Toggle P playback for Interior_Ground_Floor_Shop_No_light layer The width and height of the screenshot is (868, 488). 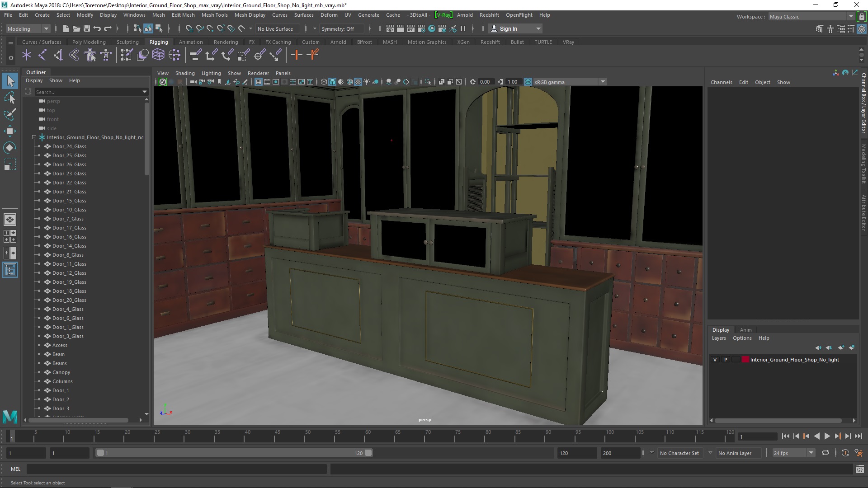(726, 360)
